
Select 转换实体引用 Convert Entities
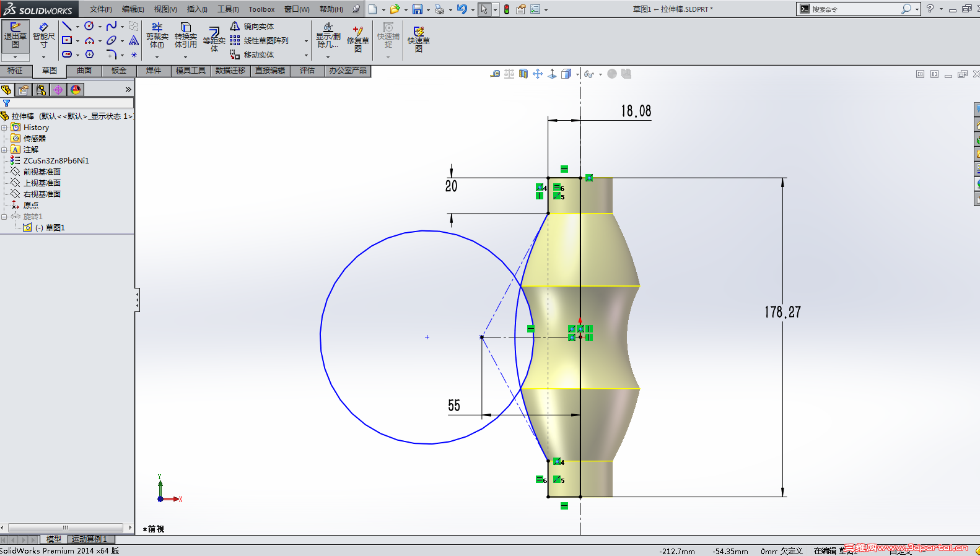point(185,36)
